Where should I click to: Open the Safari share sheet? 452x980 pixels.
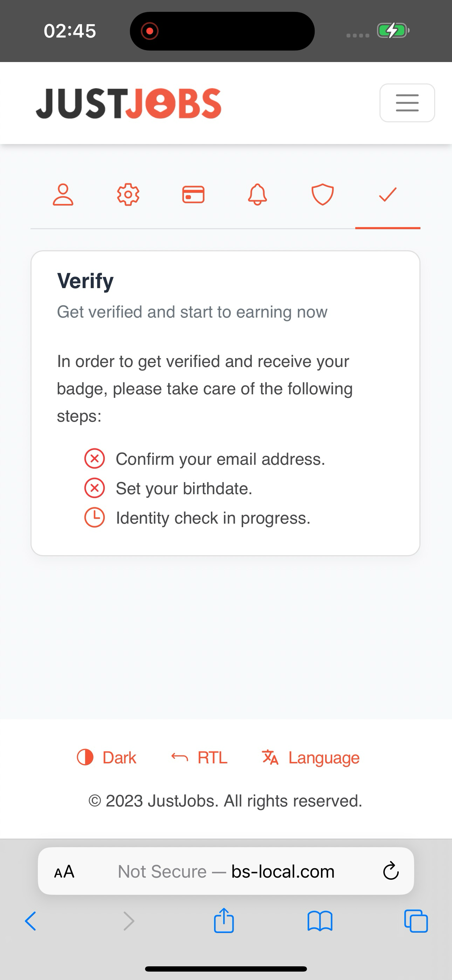224,921
